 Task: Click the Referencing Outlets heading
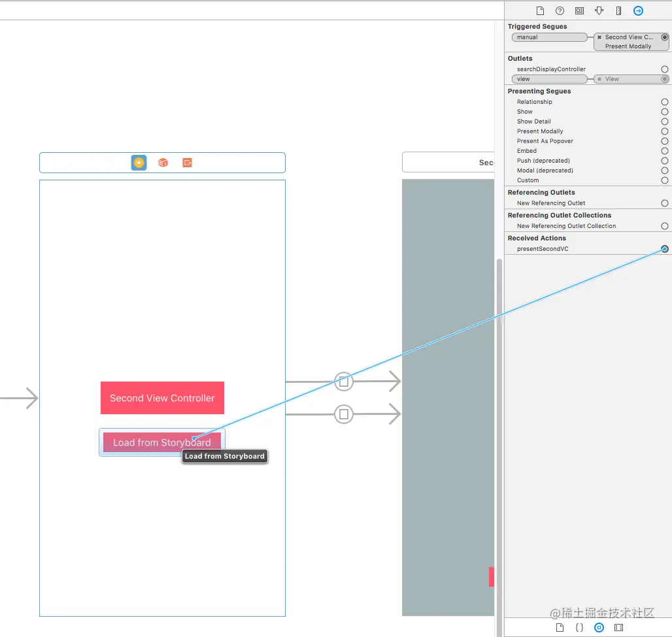(x=541, y=193)
